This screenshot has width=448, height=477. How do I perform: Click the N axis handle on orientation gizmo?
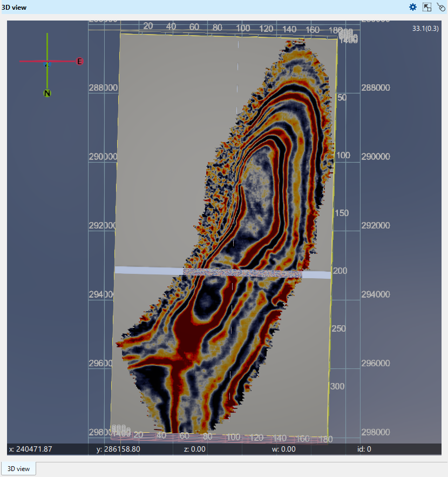[x=47, y=93]
